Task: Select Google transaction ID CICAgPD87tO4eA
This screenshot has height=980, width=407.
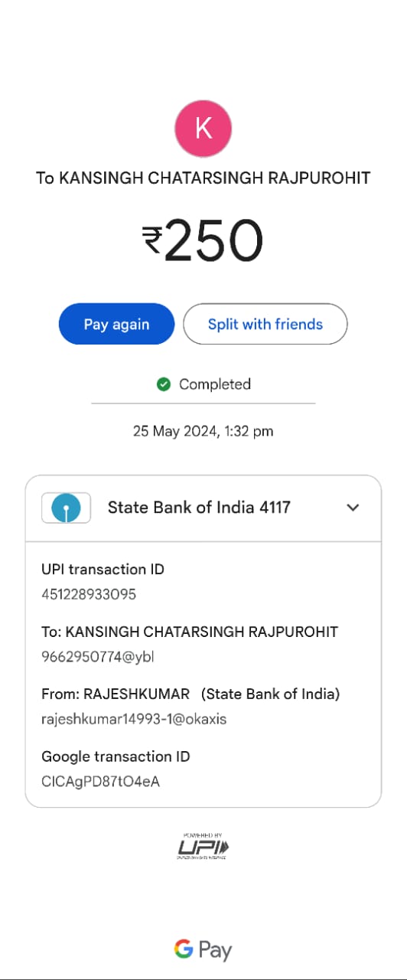Action: pyautogui.click(x=100, y=782)
